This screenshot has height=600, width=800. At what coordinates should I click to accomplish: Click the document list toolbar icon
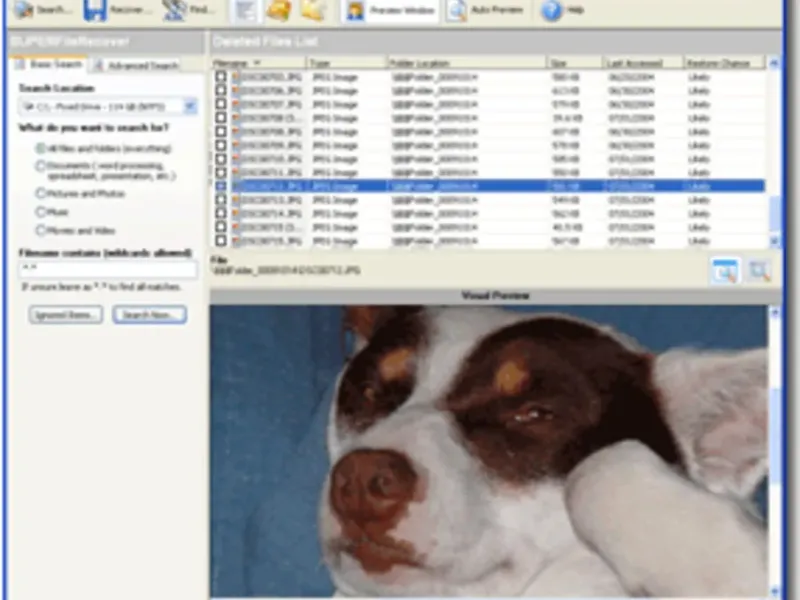click(x=246, y=10)
